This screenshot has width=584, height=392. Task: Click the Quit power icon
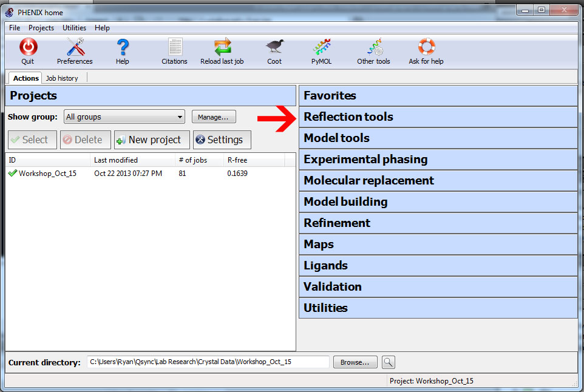28,47
